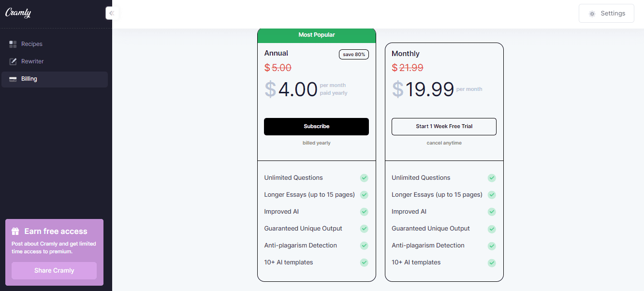Screen dimensions: 644x291
Task: Click the checkmark next to Monthly 10+ AI templates
Action: [x=492, y=262]
